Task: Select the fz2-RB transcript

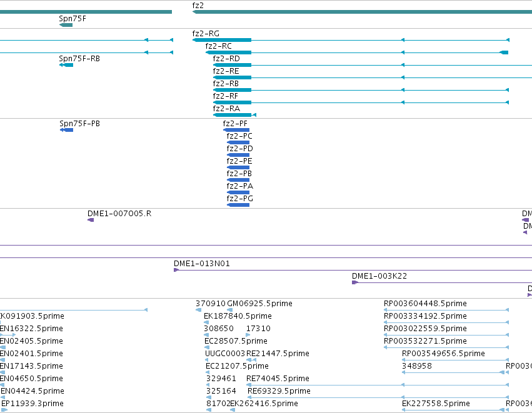Action: pos(361,90)
